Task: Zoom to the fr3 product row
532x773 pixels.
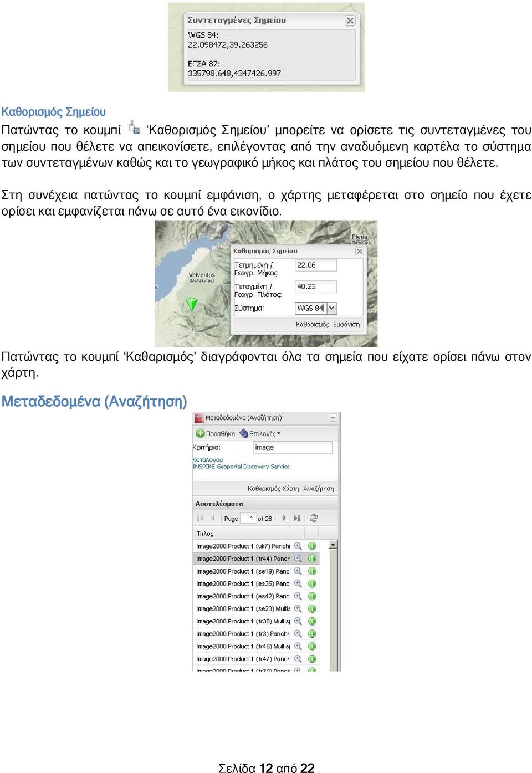Action: point(298,633)
